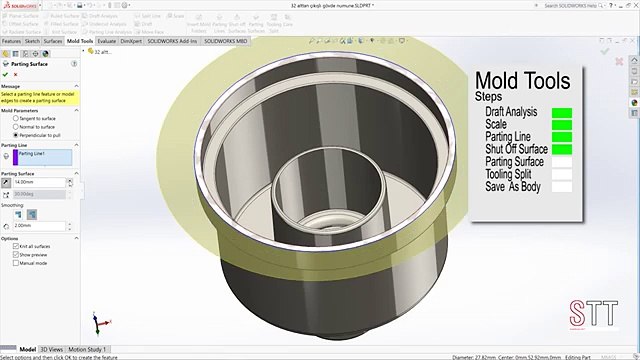The height and width of the screenshot is (360, 640).
Task: Collapse the Options section
Action: pyautogui.click(x=76, y=238)
